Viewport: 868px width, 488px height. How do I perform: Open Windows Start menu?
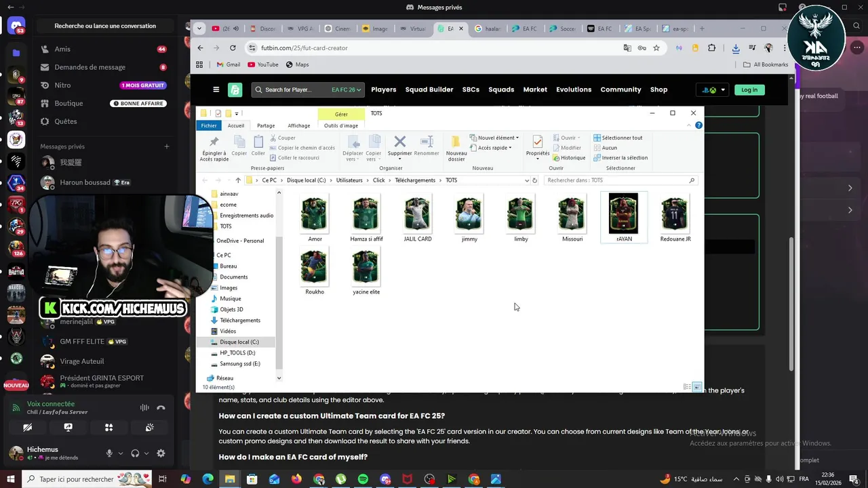click(12, 479)
